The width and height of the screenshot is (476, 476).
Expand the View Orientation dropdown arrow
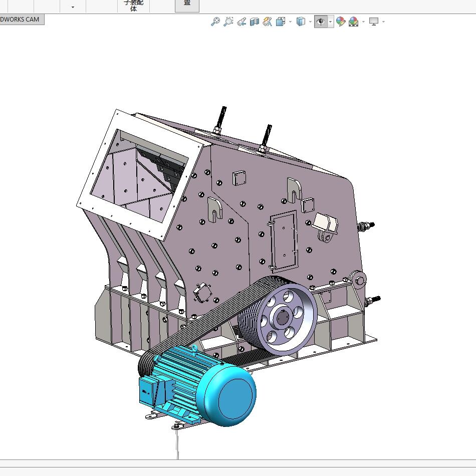coord(290,22)
